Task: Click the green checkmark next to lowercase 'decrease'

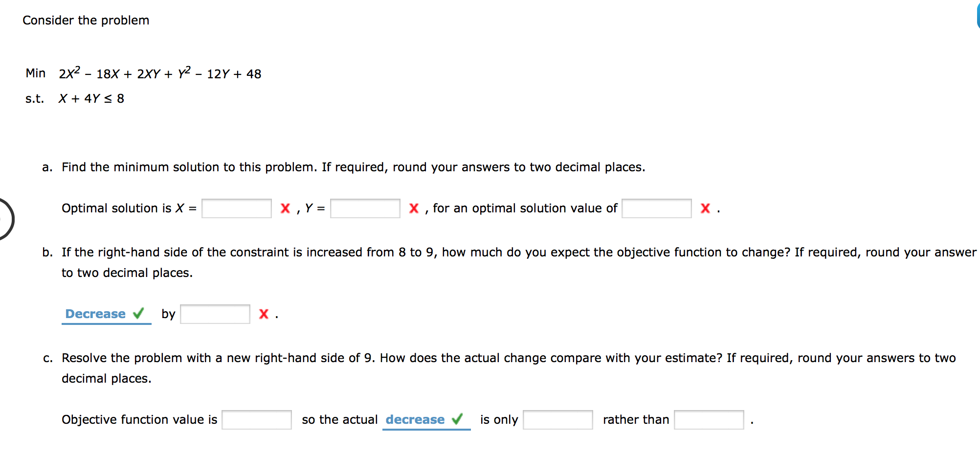Action: (x=457, y=419)
